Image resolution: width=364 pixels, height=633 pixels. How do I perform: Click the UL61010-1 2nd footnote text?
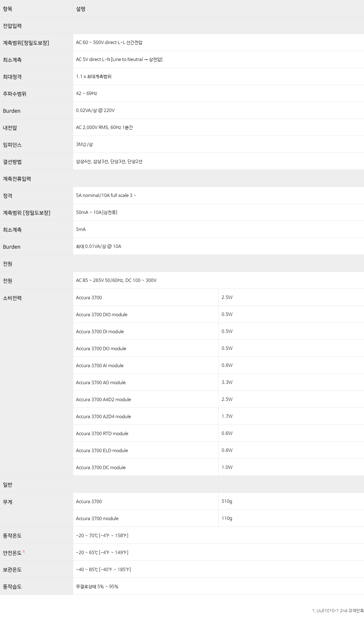coord(338,611)
